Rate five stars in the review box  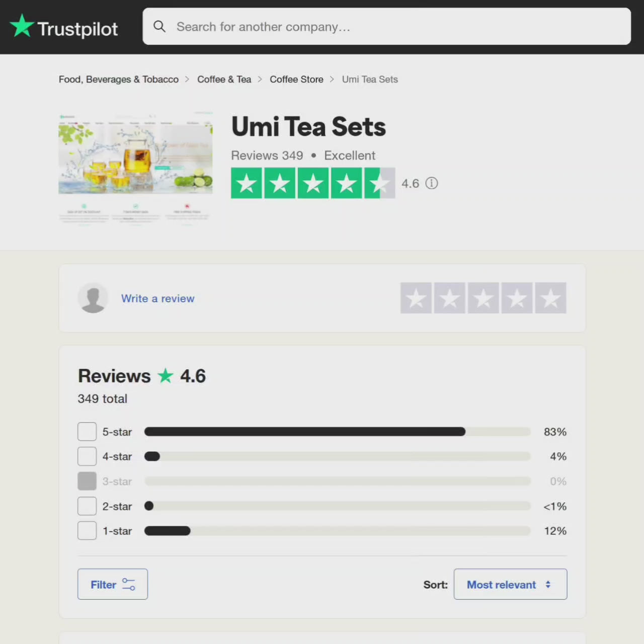pos(551,298)
